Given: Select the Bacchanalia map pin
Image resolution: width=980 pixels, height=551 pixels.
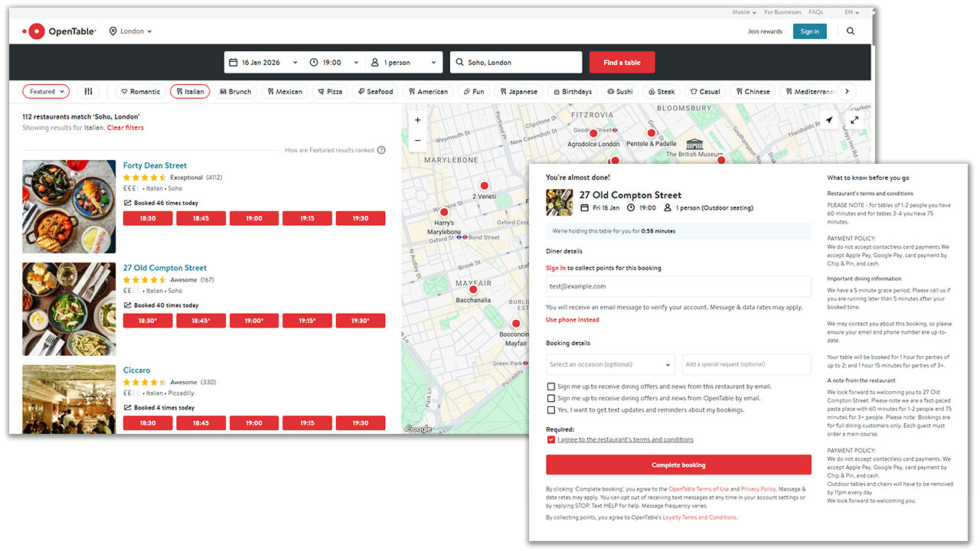Looking at the screenshot, I should pyautogui.click(x=473, y=289).
